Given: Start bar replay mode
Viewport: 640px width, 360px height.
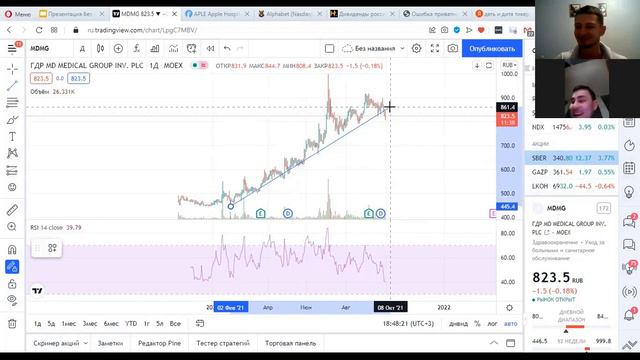Looking at the screenshot, I should [x=210, y=49].
